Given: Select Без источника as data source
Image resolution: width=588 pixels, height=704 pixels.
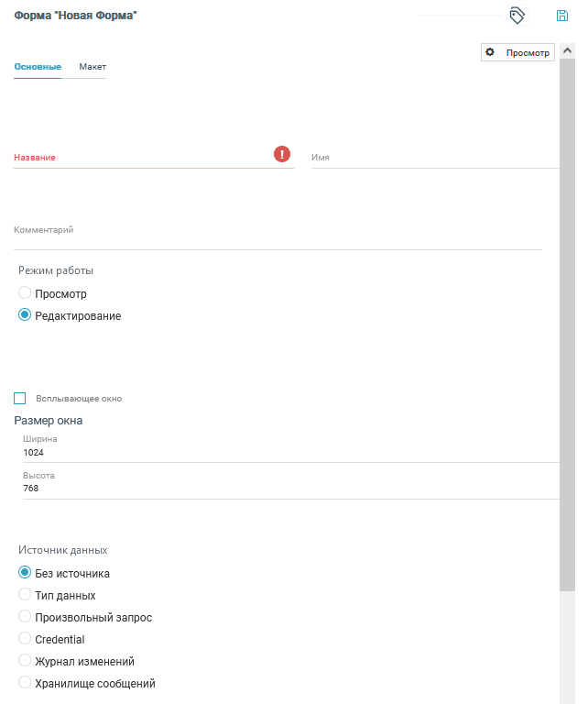Looking at the screenshot, I should pos(25,573).
